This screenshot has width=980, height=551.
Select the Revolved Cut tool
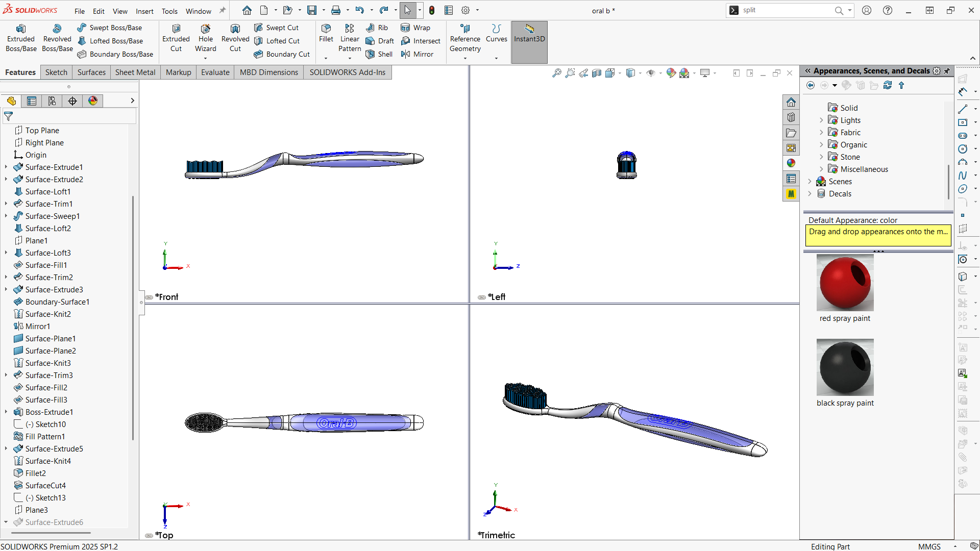pyautogui.click(x=235, y=38)
